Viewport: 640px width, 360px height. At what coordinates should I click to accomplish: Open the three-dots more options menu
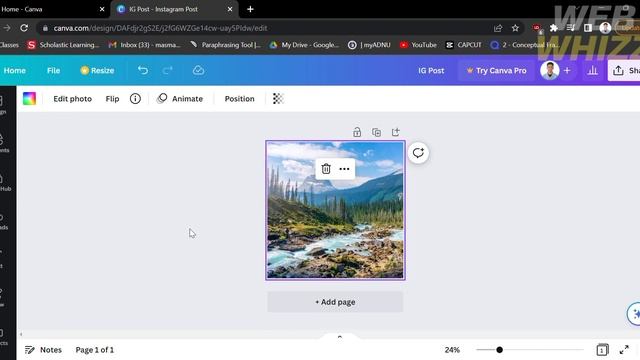(x=344, y=169)
